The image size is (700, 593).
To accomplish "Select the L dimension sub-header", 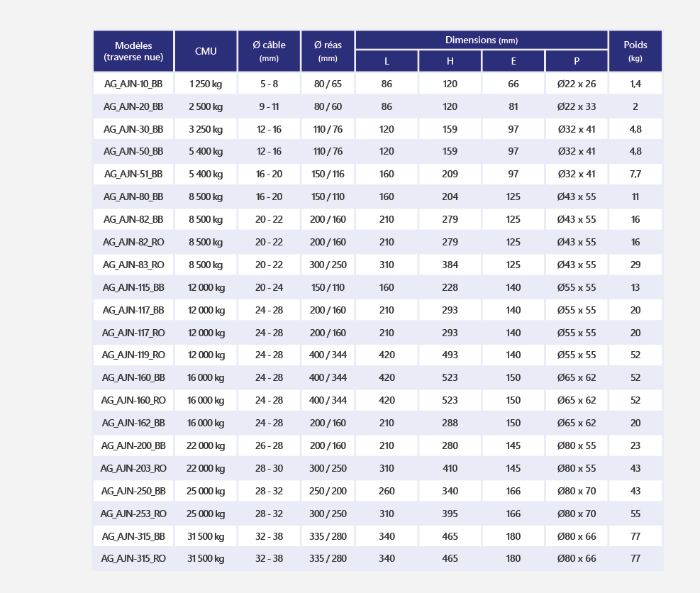I will click(x=387, y=61).
